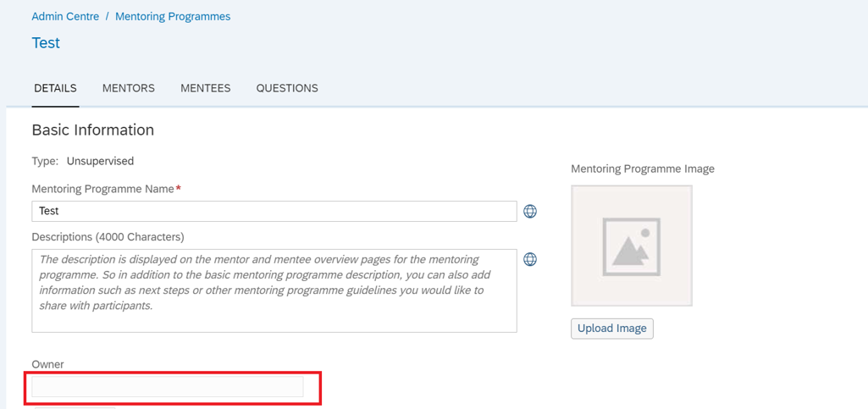Switch to the MENTORS tab
Screen dimensions: 868x409
coord(129,89)
